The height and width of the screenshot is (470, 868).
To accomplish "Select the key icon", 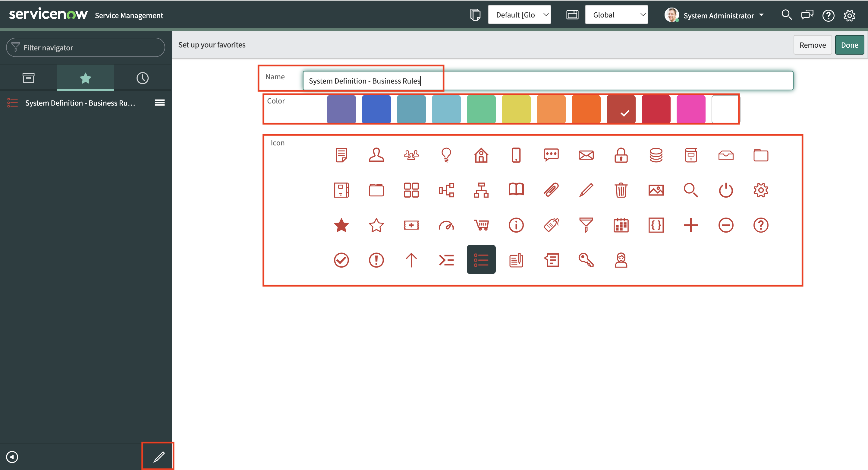I will point(586,260).
